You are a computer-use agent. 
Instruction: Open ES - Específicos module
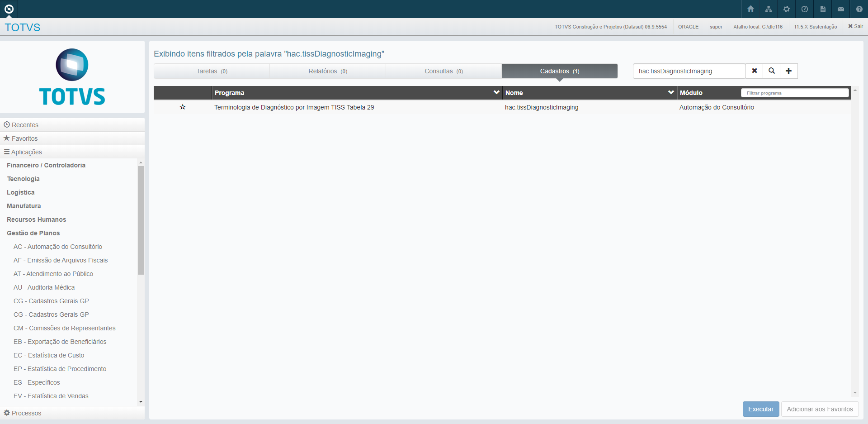tap(37, 382)
